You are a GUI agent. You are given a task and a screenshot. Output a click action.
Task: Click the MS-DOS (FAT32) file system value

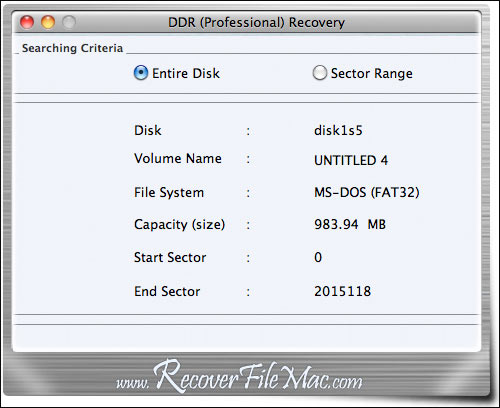[367, 192]
